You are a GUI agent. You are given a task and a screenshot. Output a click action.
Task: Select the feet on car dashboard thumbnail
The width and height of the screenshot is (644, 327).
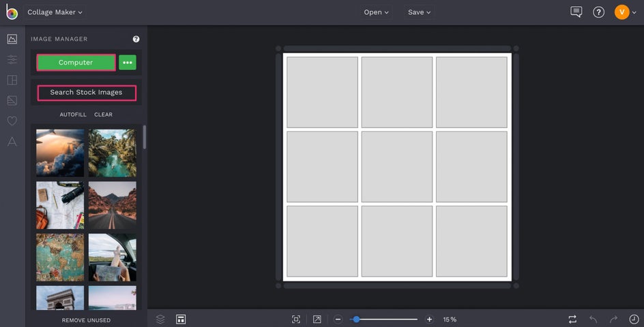tap(113, 258)
